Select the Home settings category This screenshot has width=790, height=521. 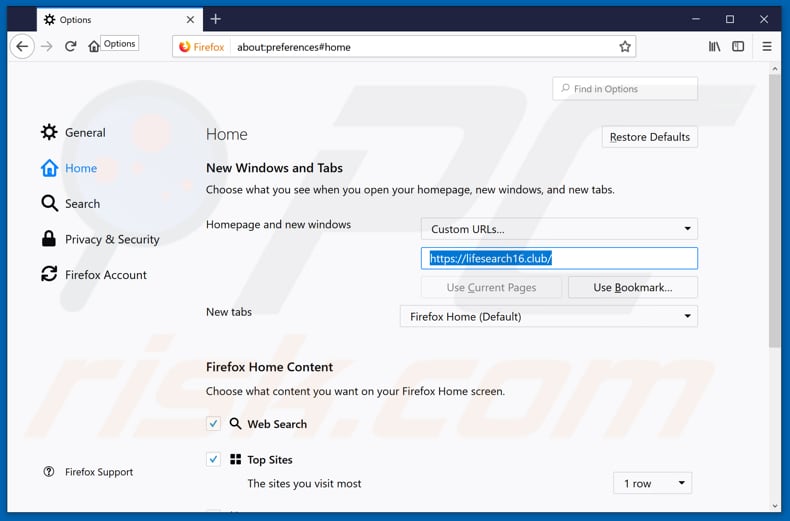(69, 168)
